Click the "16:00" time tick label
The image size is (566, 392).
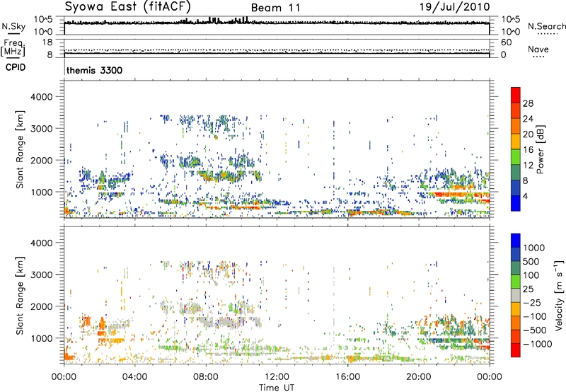coord(347,377)
